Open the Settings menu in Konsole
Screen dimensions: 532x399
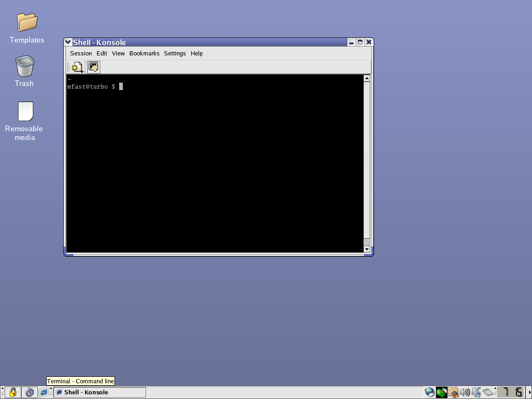tap(175, 53)
